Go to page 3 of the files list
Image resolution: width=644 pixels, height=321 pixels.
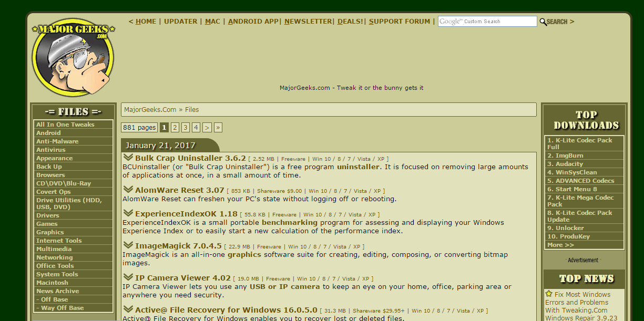pos(186,127)
